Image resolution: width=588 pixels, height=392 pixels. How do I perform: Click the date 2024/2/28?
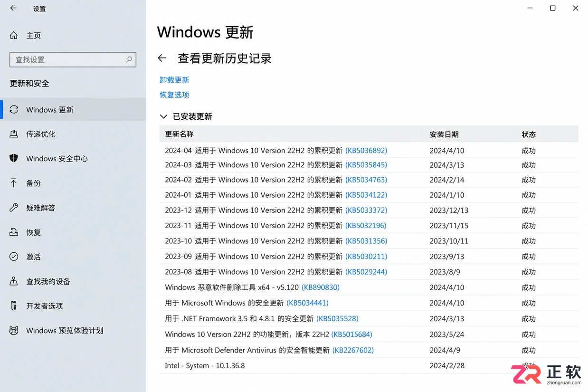(447, 365)
